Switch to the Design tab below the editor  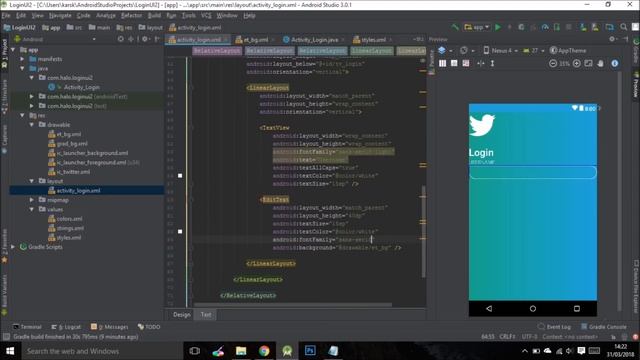click(182, 314)
